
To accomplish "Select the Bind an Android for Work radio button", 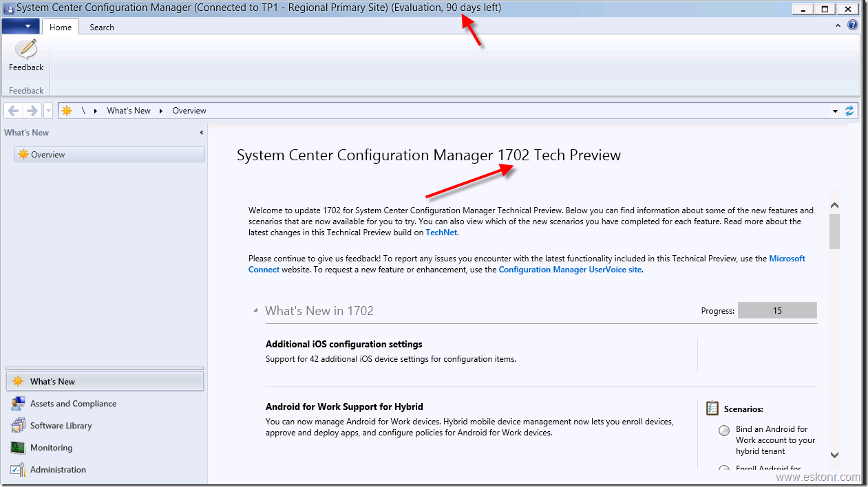I will tap(724, 431).
